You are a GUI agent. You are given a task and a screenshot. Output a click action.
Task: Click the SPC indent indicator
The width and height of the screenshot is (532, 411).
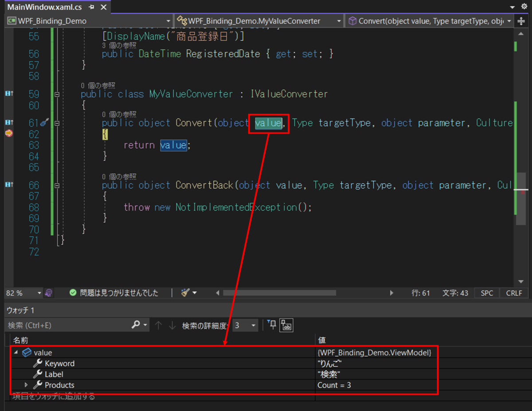pyautogui.click(x=487, y=293)
